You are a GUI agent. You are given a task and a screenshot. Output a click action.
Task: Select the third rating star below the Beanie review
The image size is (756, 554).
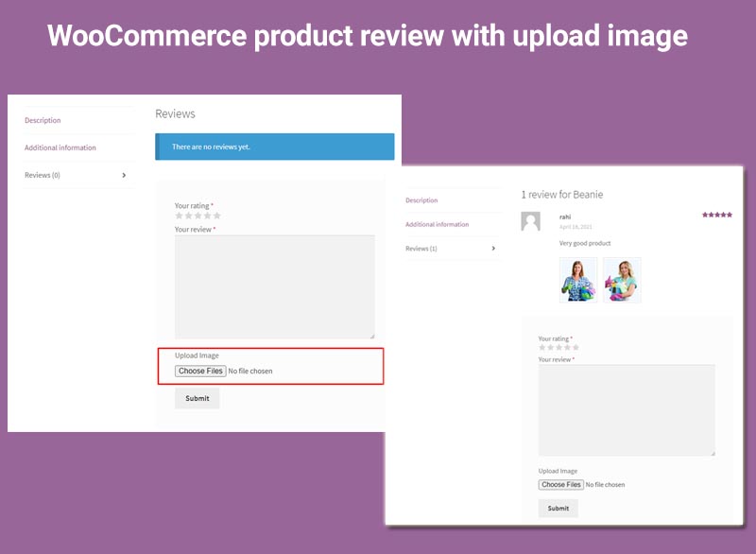click(x=558, y=348)
